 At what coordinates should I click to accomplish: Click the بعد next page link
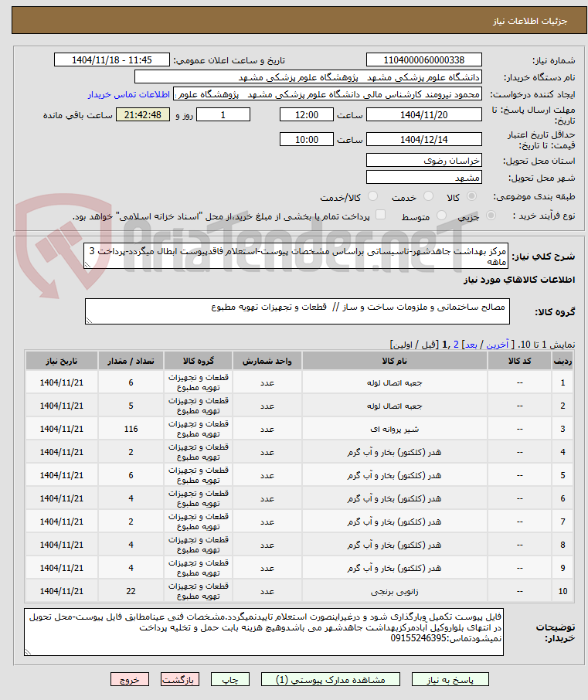[x=471, y=345]
